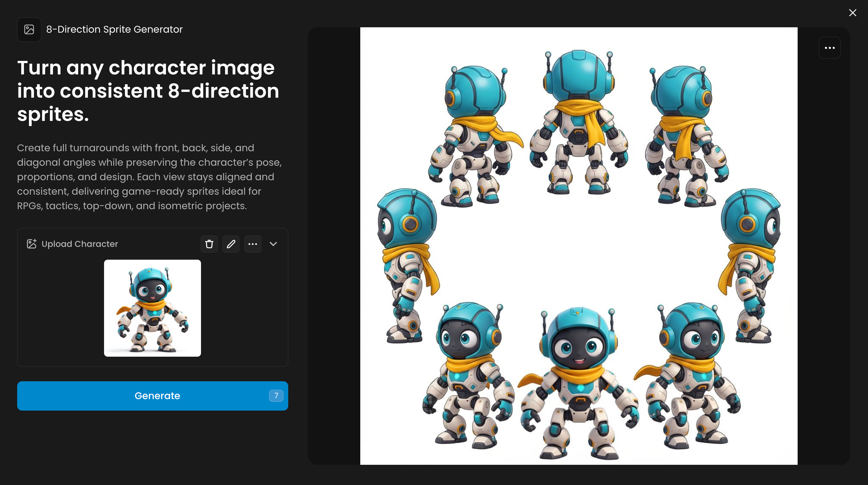
Task: Collapse the Upload Character section with the chevron
Action: [x=273, y=244]
